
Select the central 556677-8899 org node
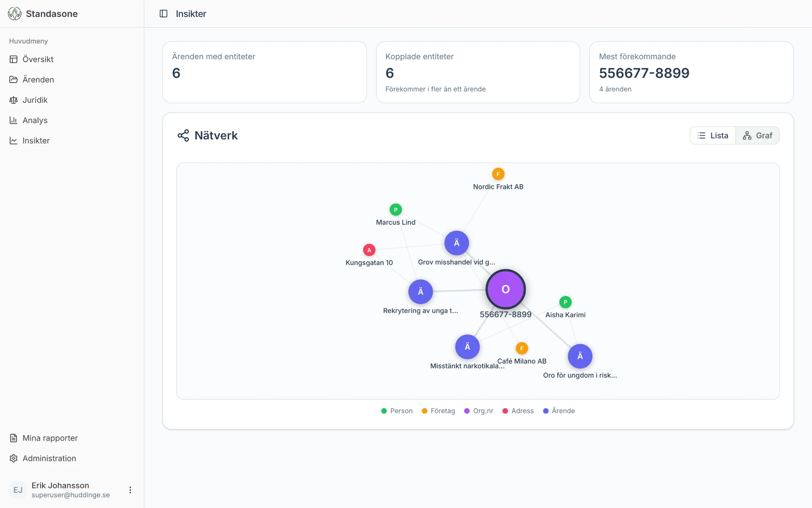click(x=506, y=289)
